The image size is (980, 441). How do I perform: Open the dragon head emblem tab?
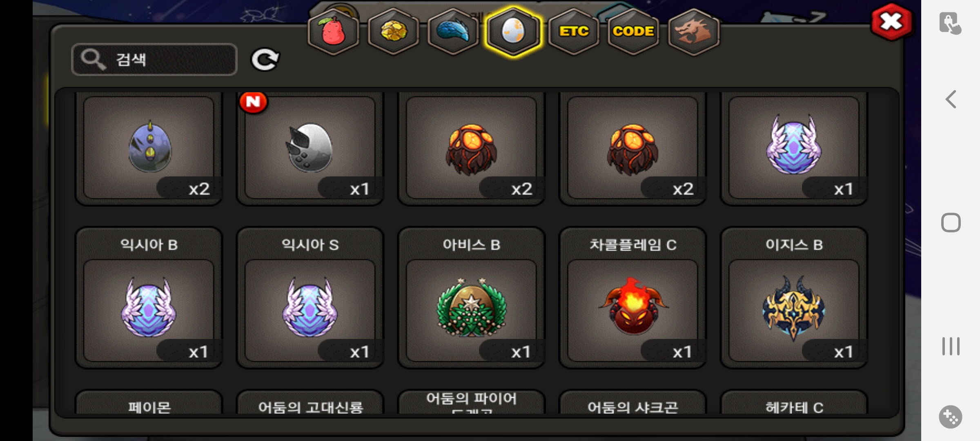[693, 32]
